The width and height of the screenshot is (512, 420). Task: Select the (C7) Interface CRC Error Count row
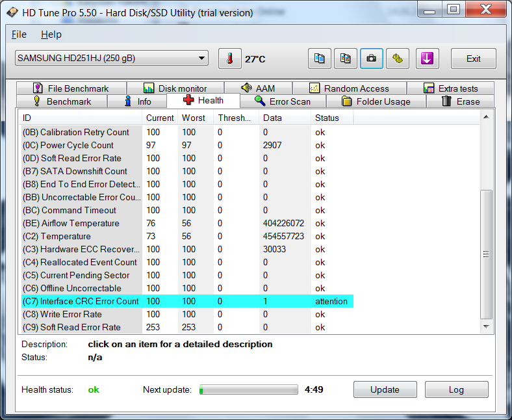187,302
